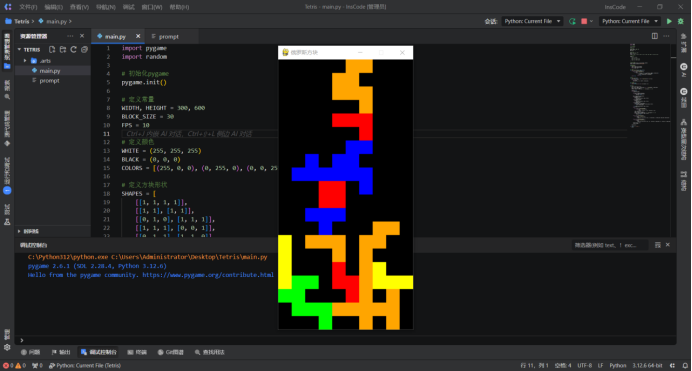Open the testing flask view in left sidebar

coord(7,222)
